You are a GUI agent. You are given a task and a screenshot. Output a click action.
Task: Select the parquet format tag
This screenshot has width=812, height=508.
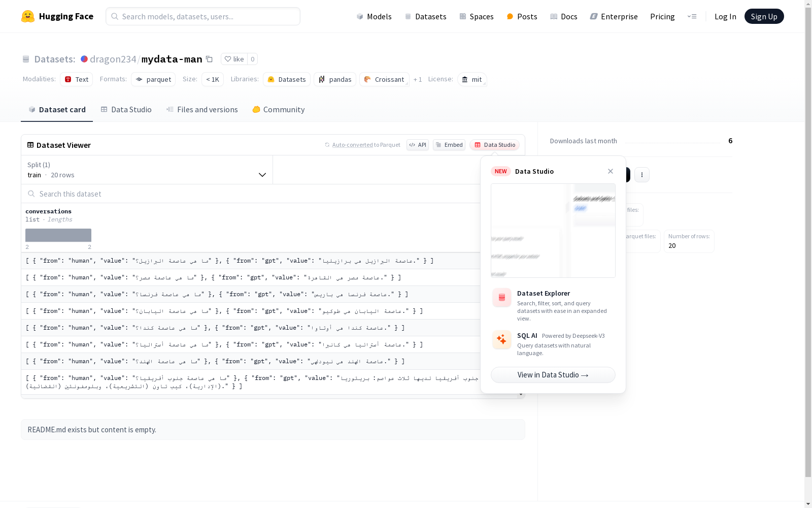[153, 79]
